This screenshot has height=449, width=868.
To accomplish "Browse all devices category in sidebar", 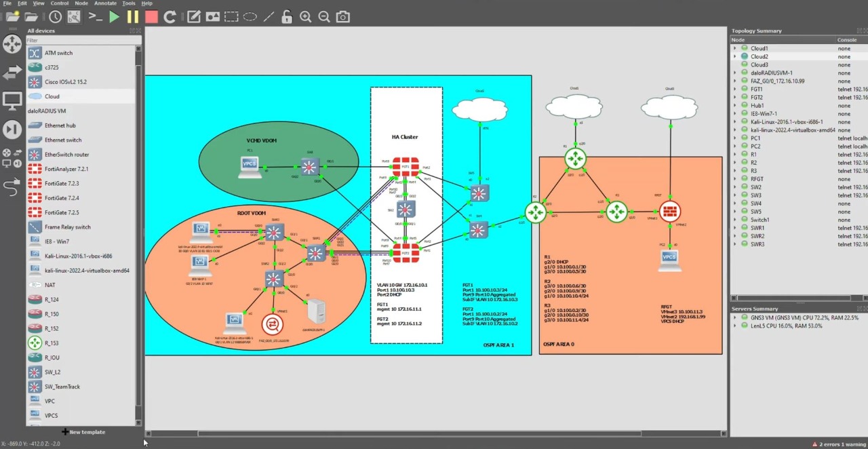I will (x=12, y=158).
